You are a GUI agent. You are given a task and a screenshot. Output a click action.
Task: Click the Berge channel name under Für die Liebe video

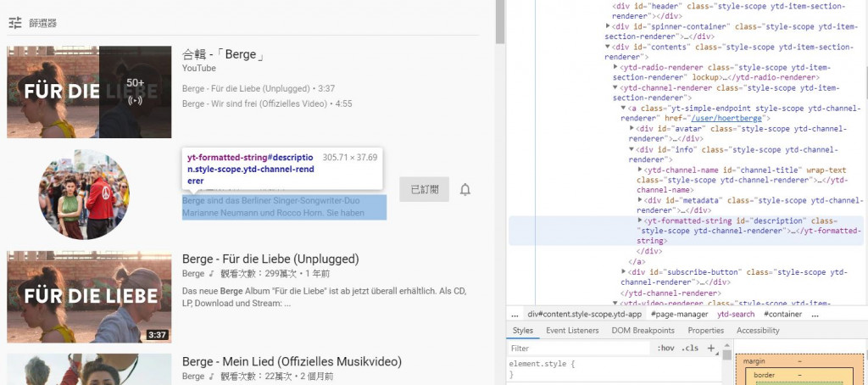[x=193, y=274]
